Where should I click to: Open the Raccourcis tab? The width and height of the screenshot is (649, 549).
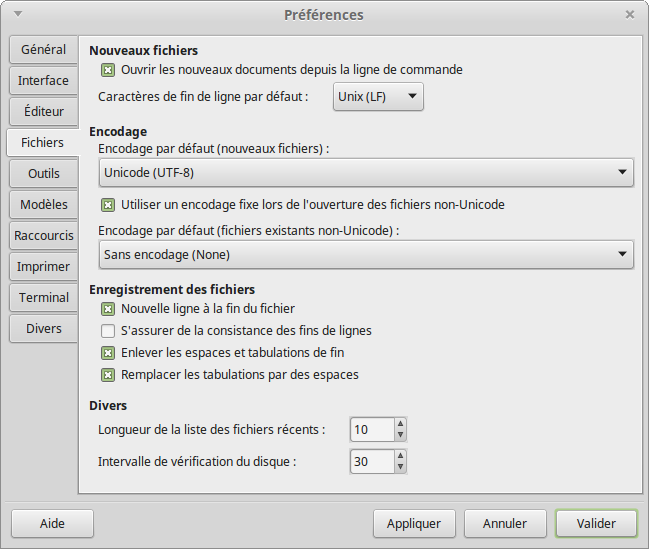[x=43, y=236]
